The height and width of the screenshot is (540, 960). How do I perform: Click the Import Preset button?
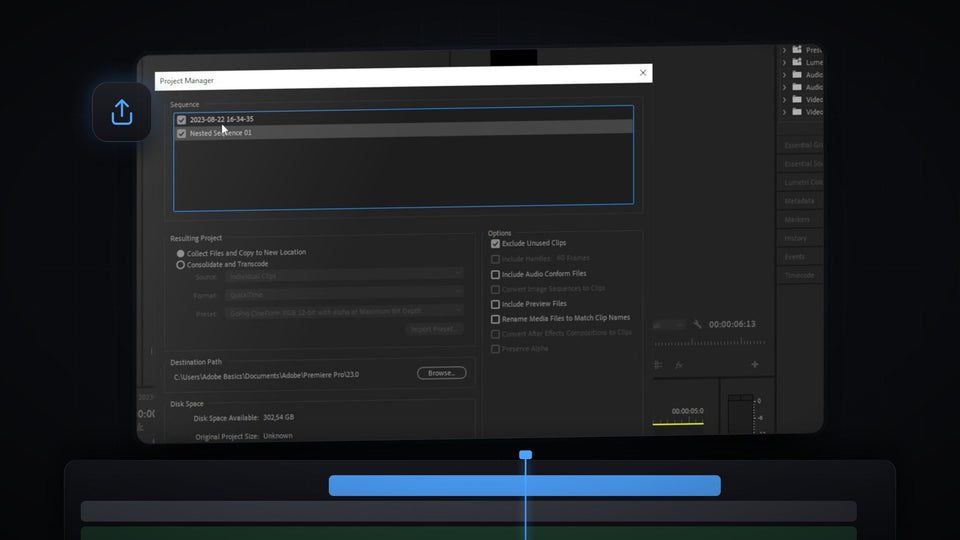click(x=433, y=329)
